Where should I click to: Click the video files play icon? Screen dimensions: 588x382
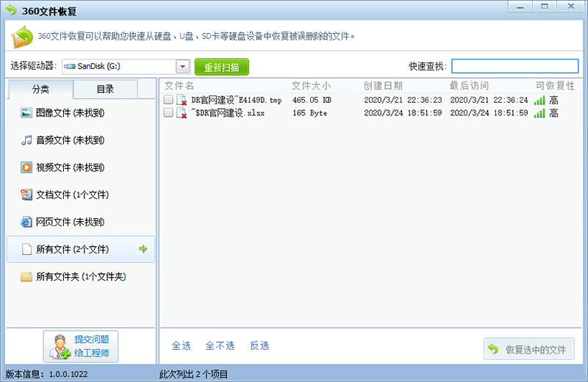tap(26, 167)
